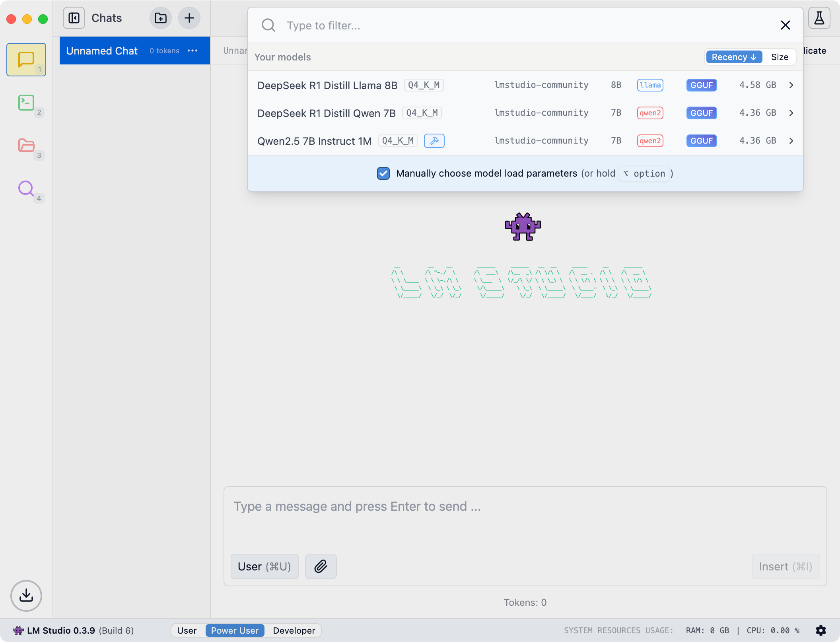The height and width of the screenshot is (642, 840).
Task: Open the experiments flask icon at top right
Action: click(x=819, y=18)
